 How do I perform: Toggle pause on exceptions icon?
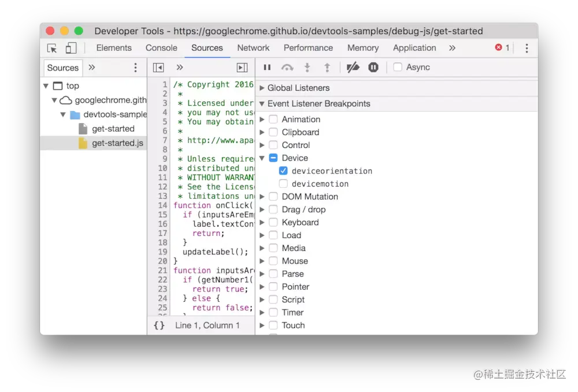pos(373,67)
